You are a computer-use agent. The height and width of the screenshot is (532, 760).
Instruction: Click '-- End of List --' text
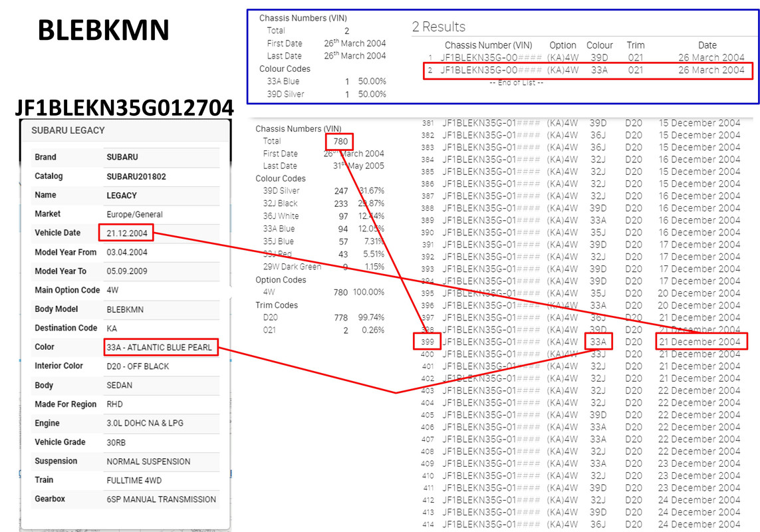click(x=516, y=82)
